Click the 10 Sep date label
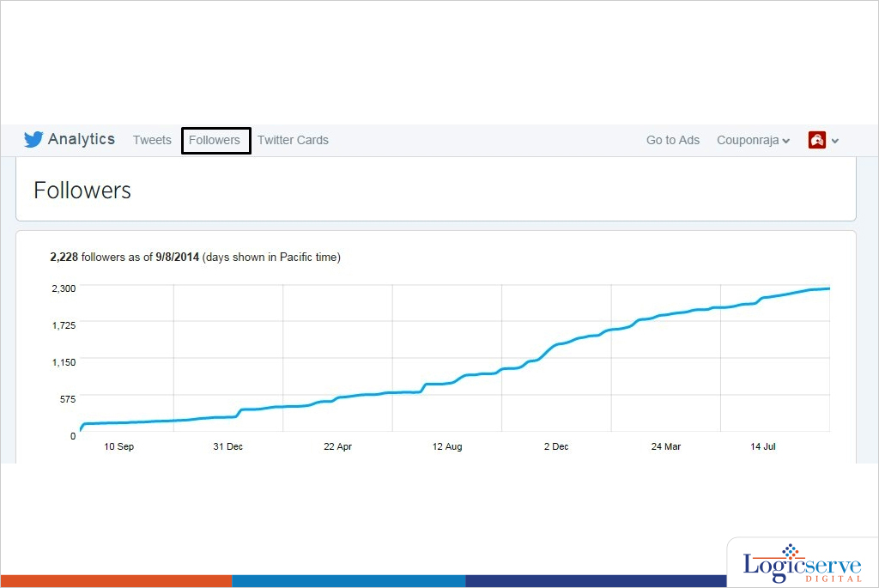879x588 pixels. tap(118, 446)
